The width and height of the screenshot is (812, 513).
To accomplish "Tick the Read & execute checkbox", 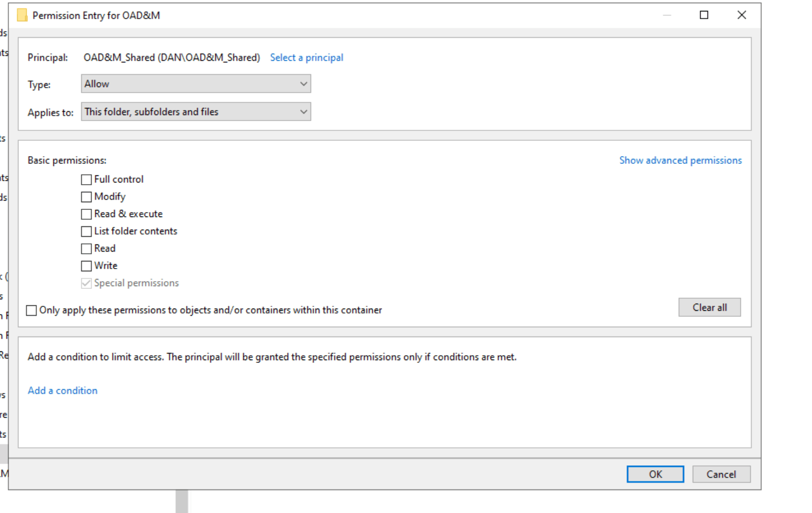I will [86, 214].
